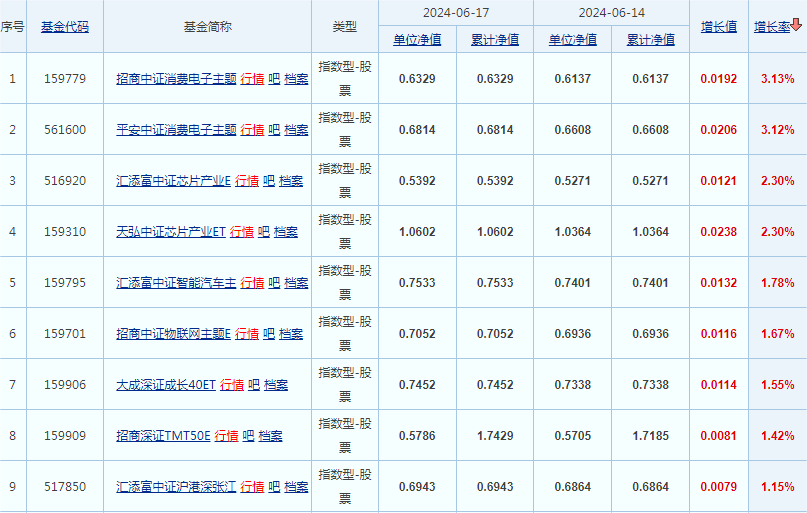Click cumulative value 1.7429
Screen dimensions: 807x513
click(495, 435)
